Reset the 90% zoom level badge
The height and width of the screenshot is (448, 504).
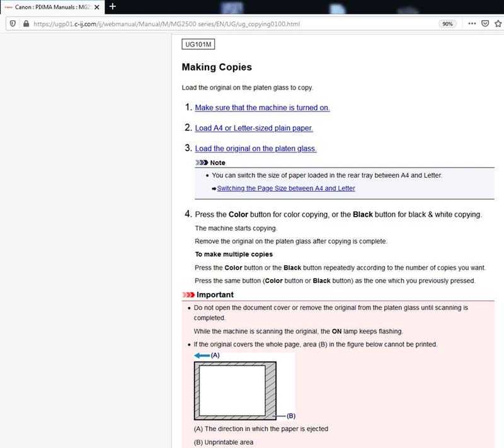[447, 23]
